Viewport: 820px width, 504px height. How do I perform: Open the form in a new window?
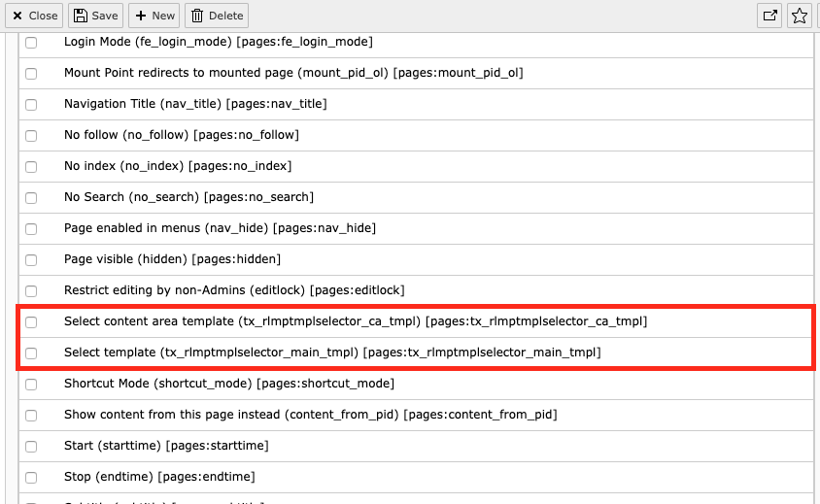pos(769,16)
